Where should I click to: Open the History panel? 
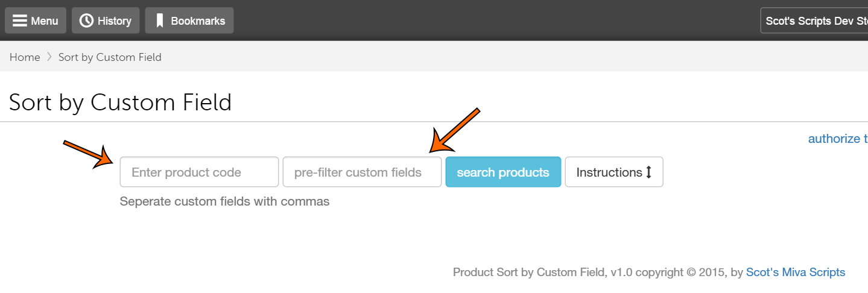(114, 21)
